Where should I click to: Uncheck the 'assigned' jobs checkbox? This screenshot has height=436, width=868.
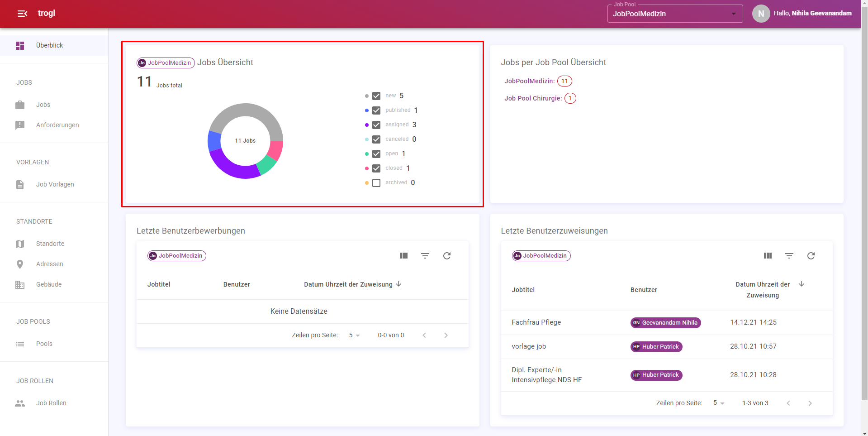click(376, 125)
